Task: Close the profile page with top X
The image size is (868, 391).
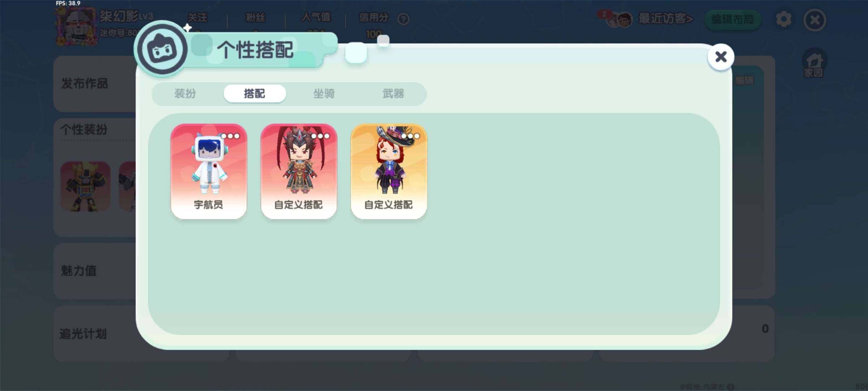Action: (815, 20)
